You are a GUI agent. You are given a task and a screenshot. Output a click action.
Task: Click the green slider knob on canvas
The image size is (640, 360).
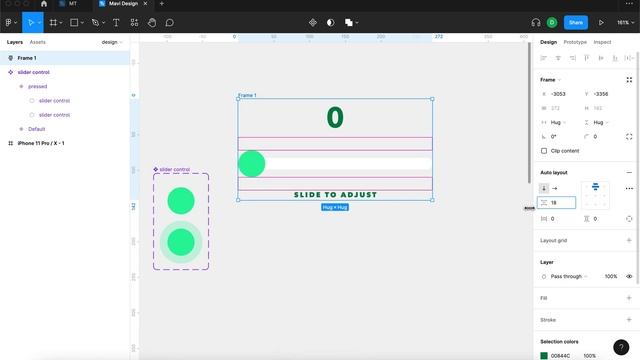(x=251, y=164)
